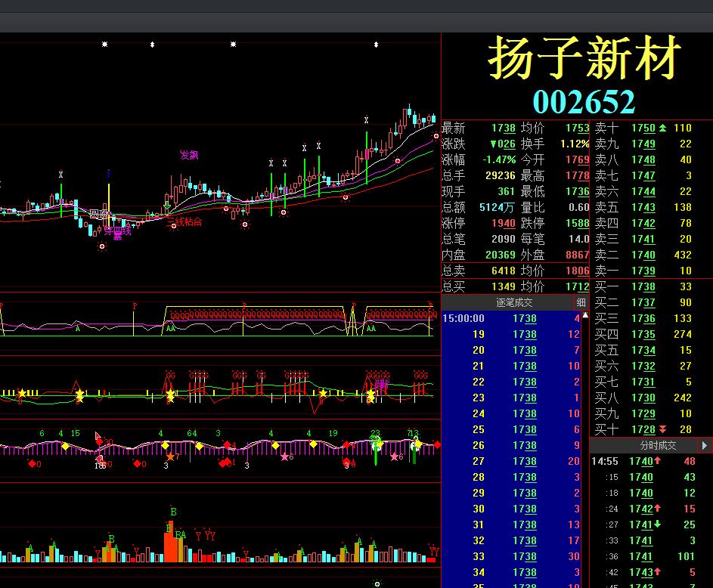
Task: Select the trade row numbered 27 with volume 20
Action: tap(511, 461)
